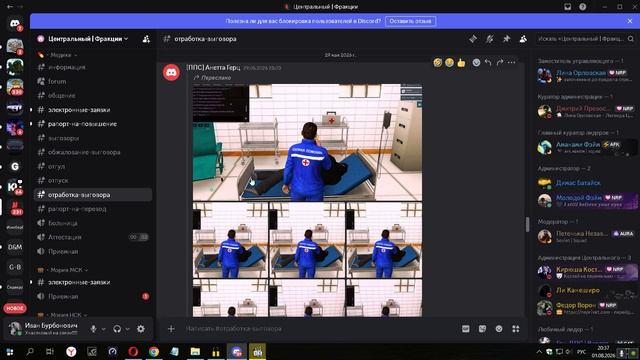Toggle microphone mute in user panel

(93, 329)
